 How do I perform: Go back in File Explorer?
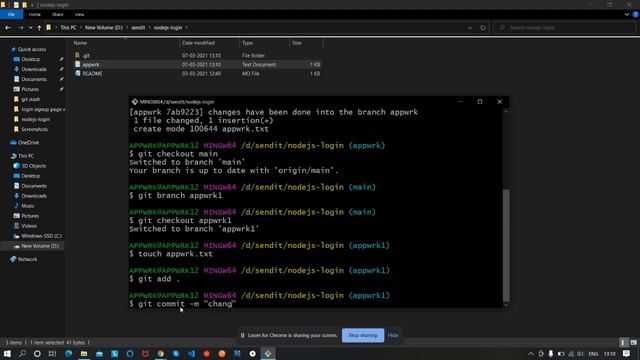coord(8,28)
